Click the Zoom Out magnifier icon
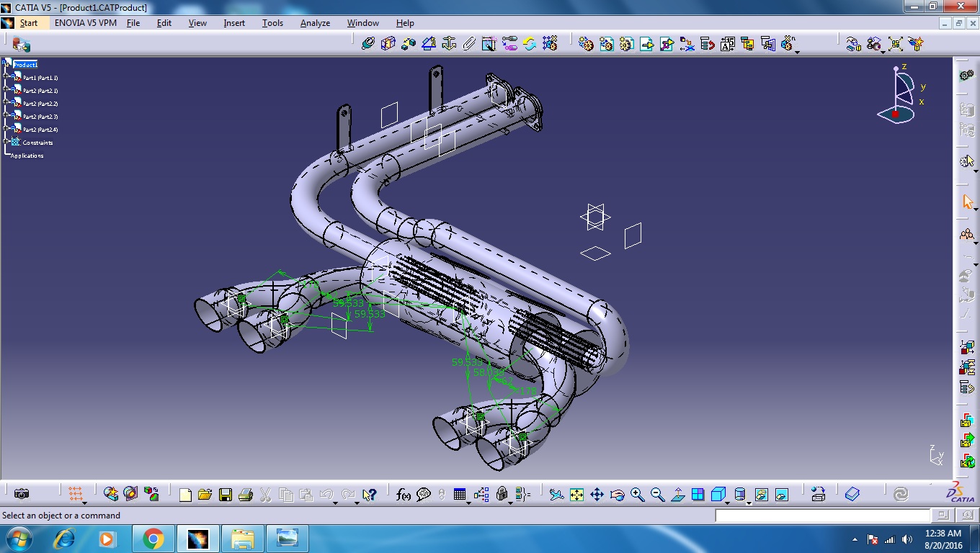 pyautogui.click(x=657, y=495)
